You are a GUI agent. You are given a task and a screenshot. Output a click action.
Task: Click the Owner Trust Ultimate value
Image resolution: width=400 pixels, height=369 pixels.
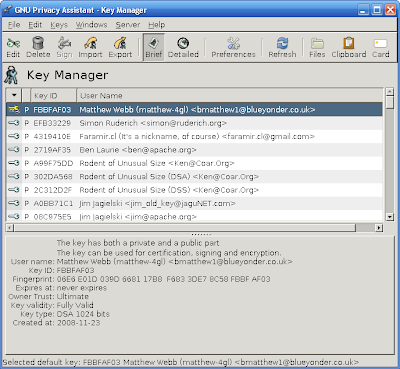point(73,296)
